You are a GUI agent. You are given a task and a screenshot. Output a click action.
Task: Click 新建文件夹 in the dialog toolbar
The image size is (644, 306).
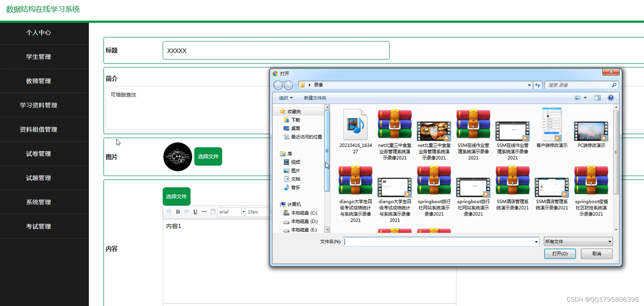click(x=315, y=98)
